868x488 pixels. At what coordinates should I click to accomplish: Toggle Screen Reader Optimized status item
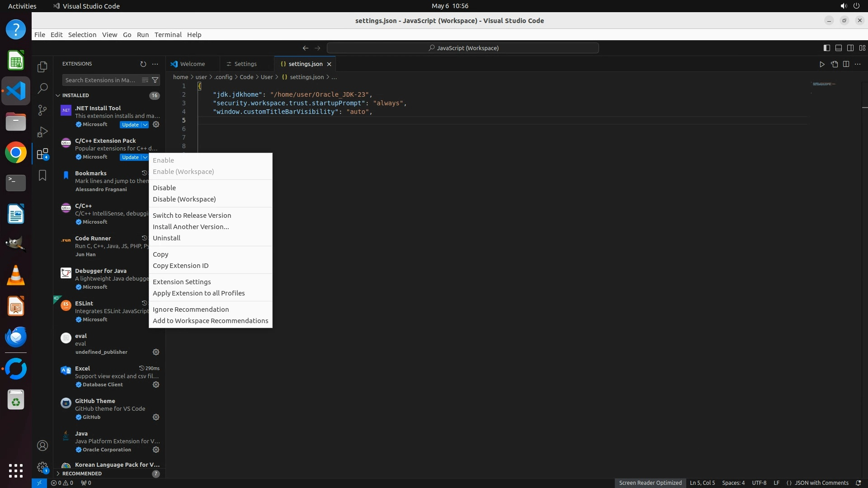tap(650, 483)
